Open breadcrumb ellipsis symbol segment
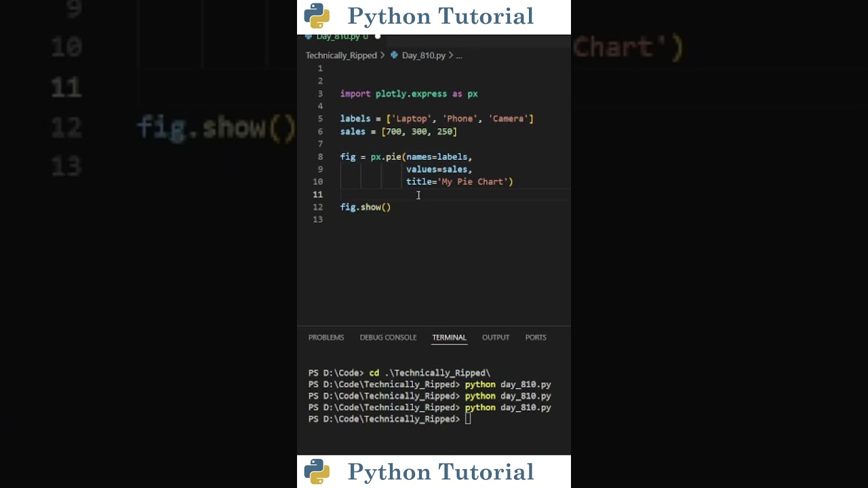 click(459, 56)
